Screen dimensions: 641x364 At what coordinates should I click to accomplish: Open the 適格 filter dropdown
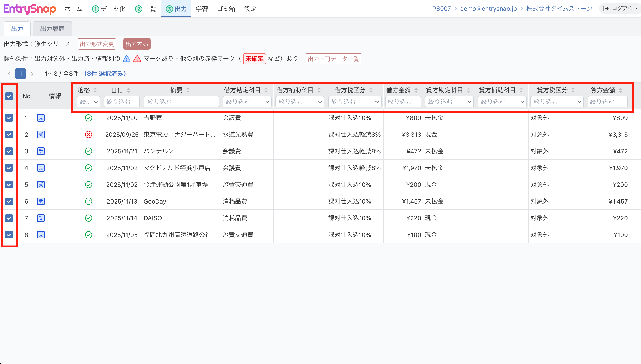click(89, 102)
